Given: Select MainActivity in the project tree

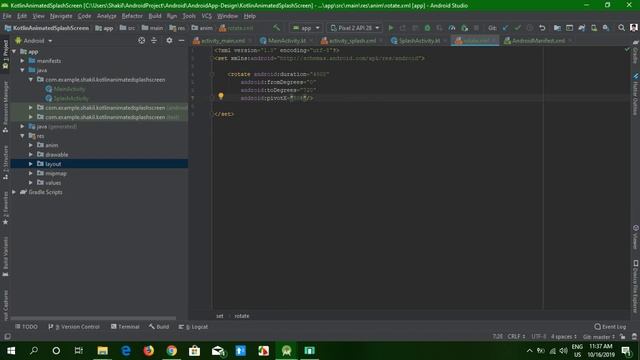Looking at the screenshot, I should [69, 89].
